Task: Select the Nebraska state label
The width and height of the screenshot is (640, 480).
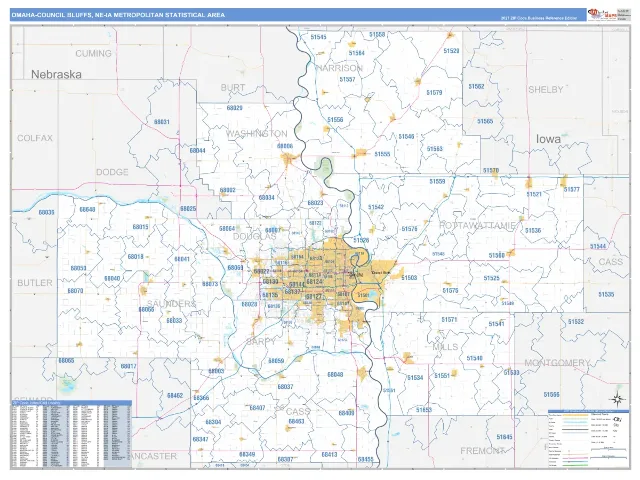Action: click(x=56, y=74)
